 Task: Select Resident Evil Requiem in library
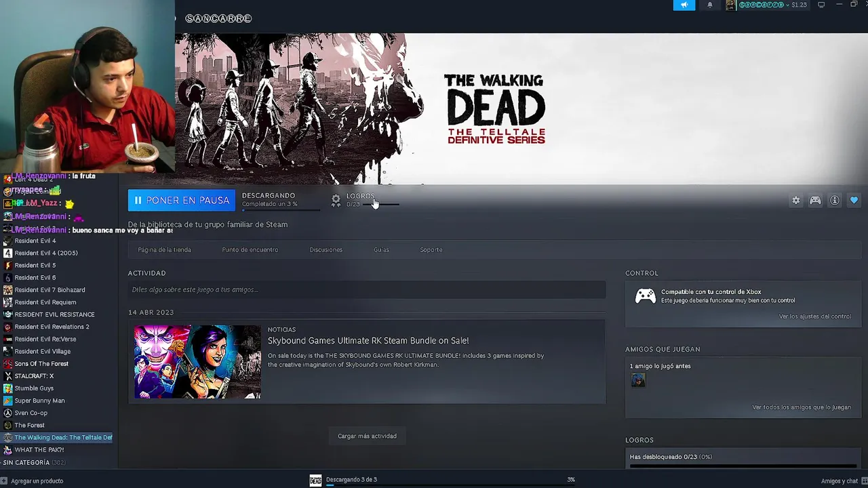coord(45,302)
